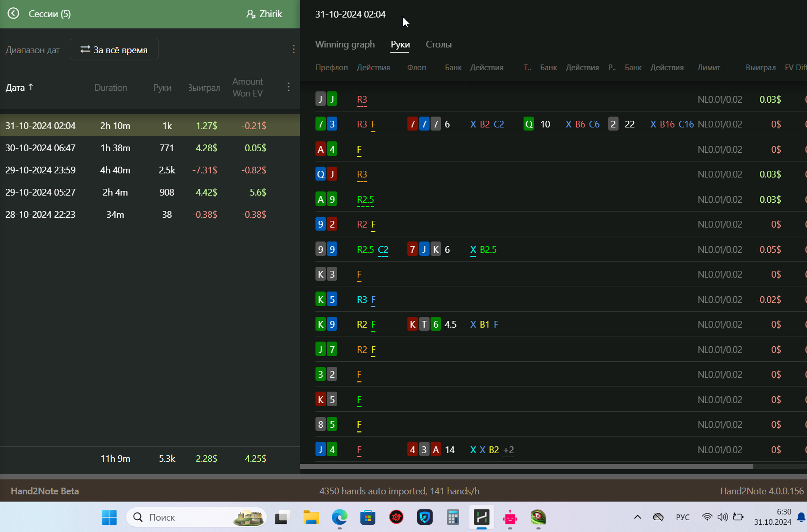The image size is (807, 532).
Task: Click the X B16 C16 river actions
Action: click(x=672, y=124)
